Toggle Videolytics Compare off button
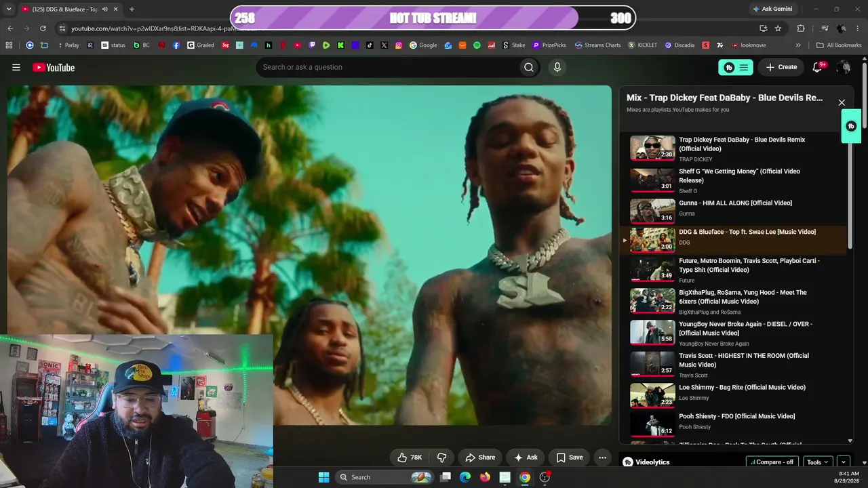Screen dimensions: 868x488 pos(772,462)
